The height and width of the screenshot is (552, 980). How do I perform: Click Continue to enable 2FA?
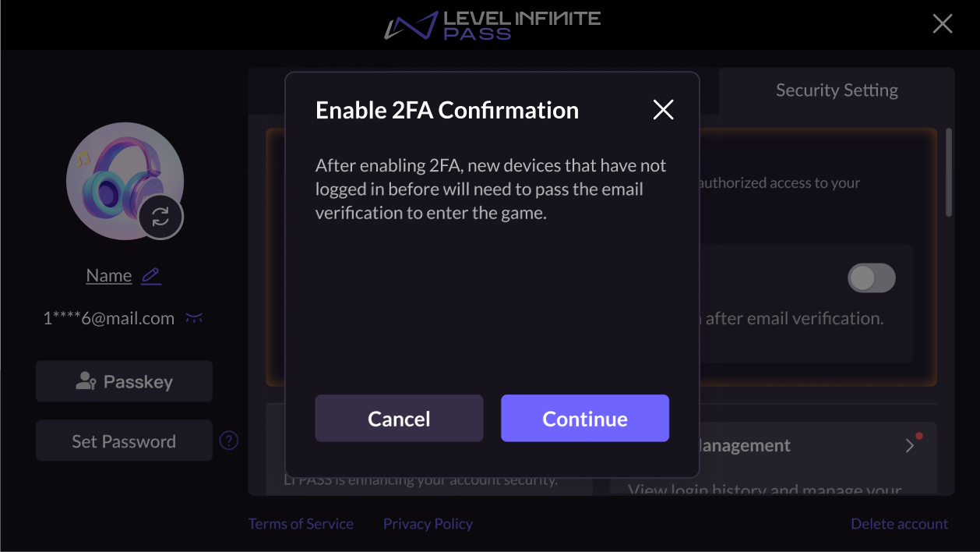[584, 418]
